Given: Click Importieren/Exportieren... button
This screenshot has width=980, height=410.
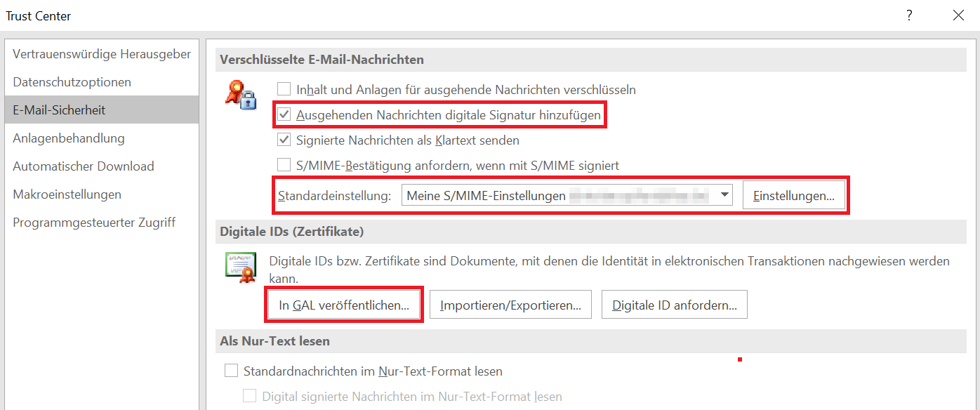Looking at the screenshot, I should click(510, 305).
